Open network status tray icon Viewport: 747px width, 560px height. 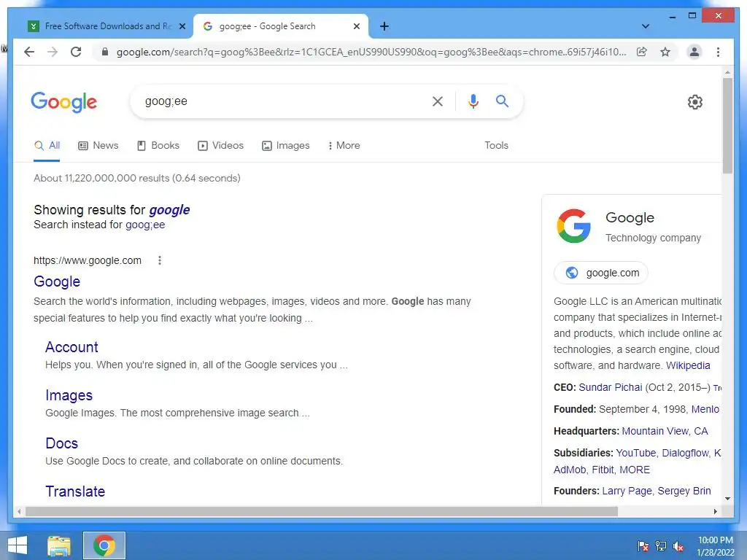coord(661,546)
